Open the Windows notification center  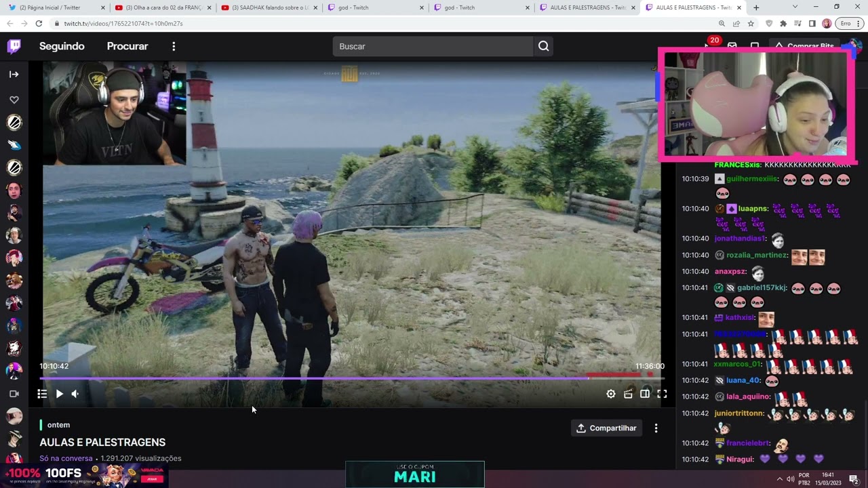[x=854, y=479]
